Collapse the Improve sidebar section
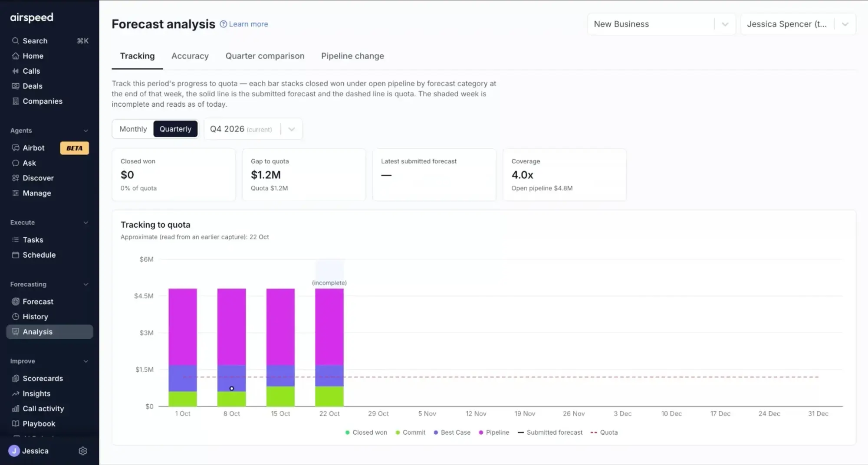The height and width of the screenshot is (465, 868). point(85,361)
